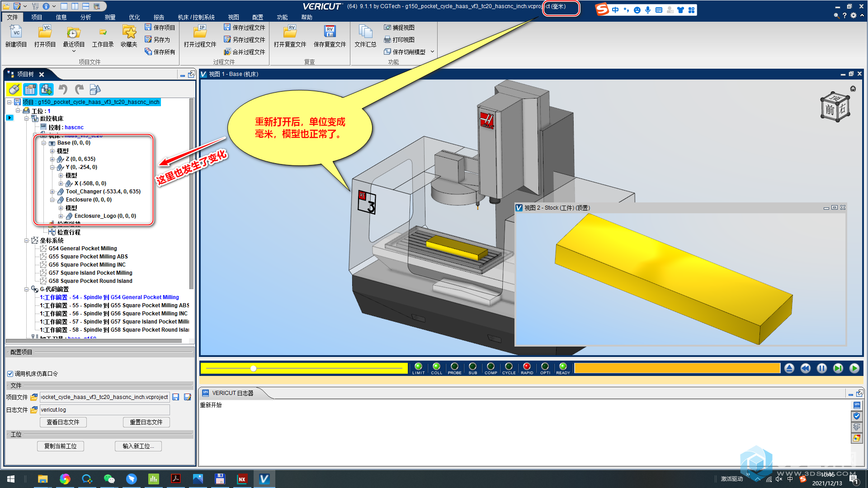Viewport: 868px width, 488px height.
Task: Click Open Process File (打开过程文件) icon
Action: point(200,36)
